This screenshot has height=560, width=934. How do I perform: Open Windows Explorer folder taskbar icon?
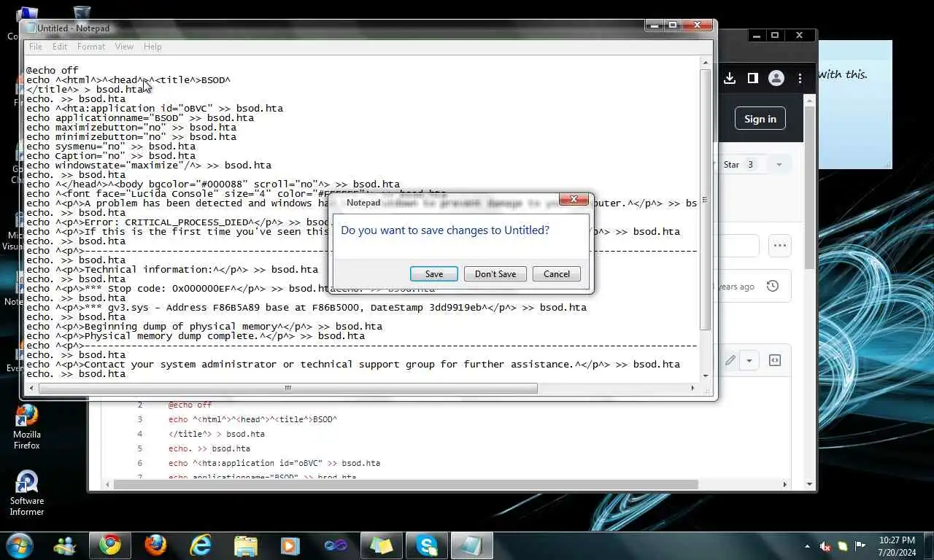(x=246, y=545)
